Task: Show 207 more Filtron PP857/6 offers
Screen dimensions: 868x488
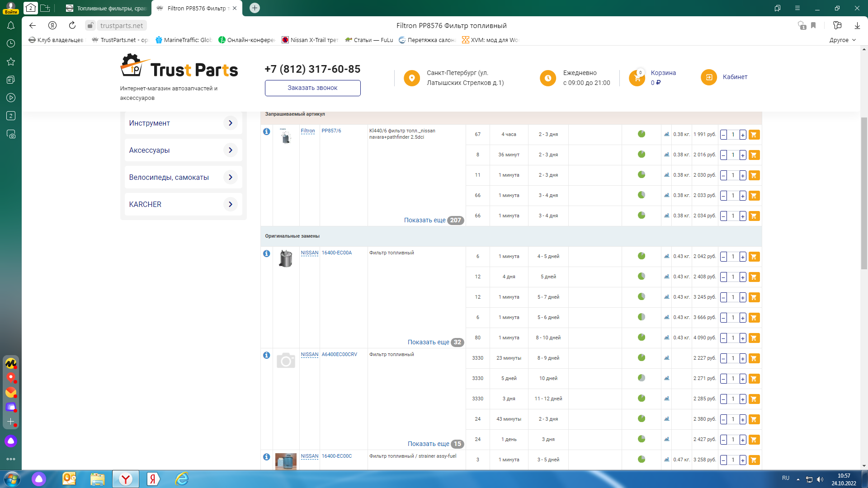Action: click(x=434, y=221)
